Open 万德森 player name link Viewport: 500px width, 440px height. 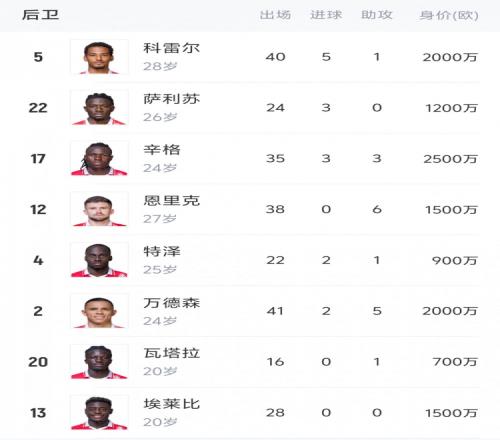172,303
